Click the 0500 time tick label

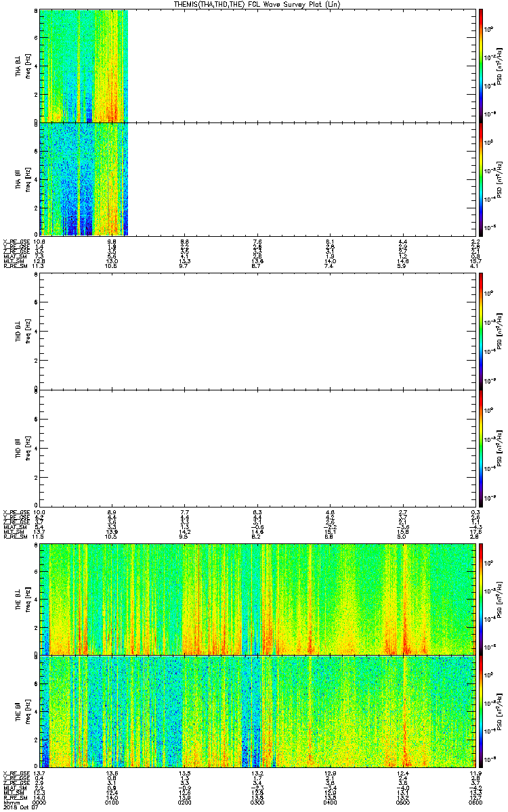point(402,802)
